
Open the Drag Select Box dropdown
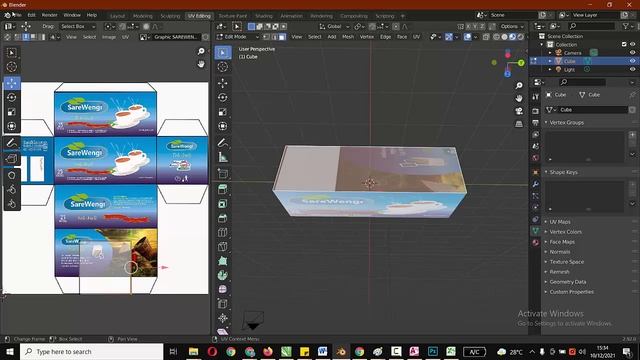click(x=78, y=26)
